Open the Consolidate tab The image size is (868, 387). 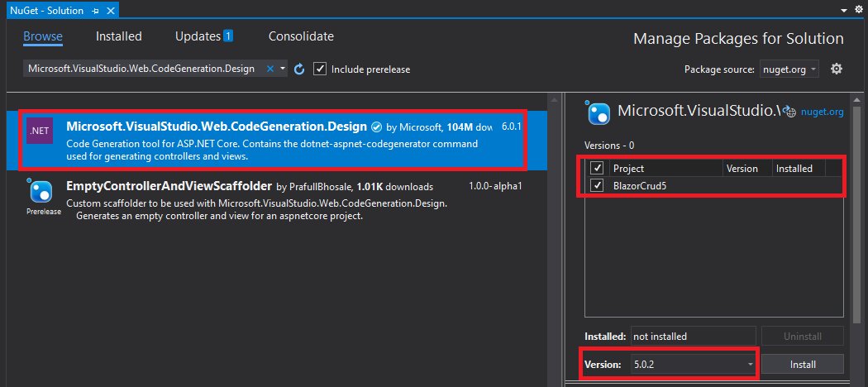(x=301, y=36)
